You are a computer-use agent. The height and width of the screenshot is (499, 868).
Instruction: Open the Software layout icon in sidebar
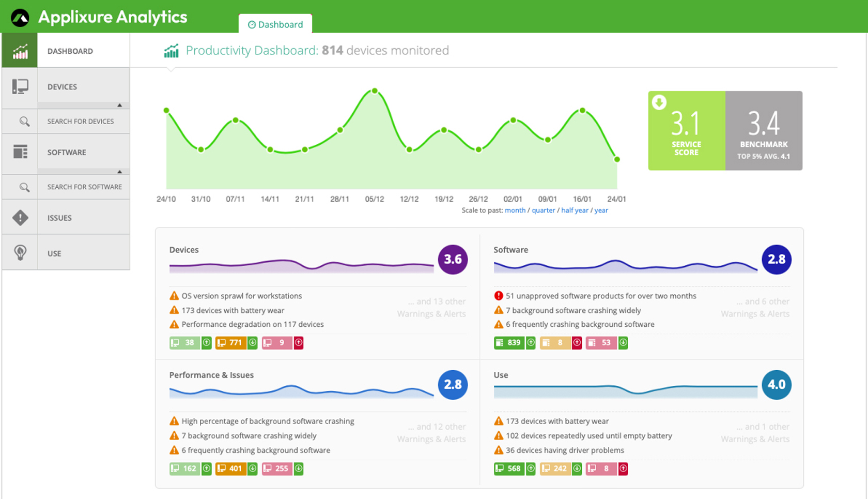tap(20, 152)
